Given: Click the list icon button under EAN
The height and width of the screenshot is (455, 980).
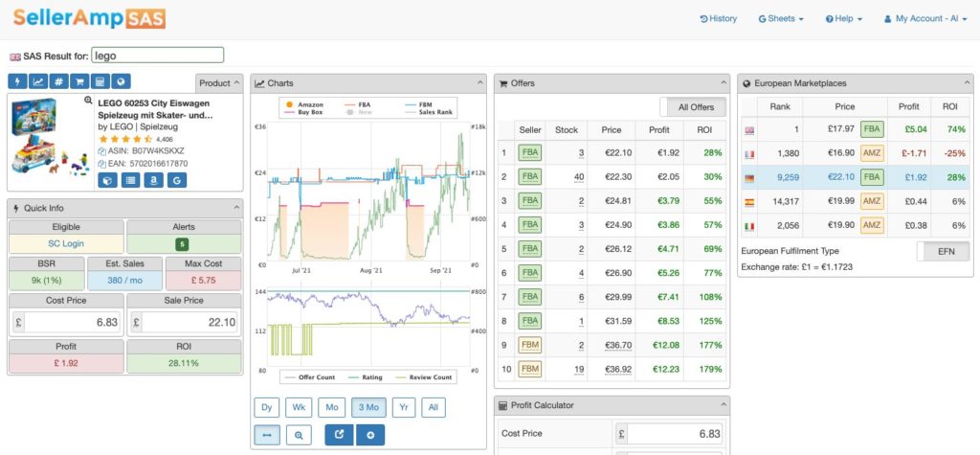Looking at the screenshot, I should click(x=130, y=180).
